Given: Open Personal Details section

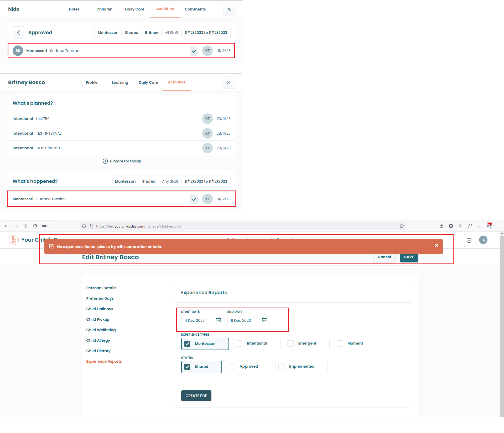Looking at the screenshot, I should click(x=101, y=288).
